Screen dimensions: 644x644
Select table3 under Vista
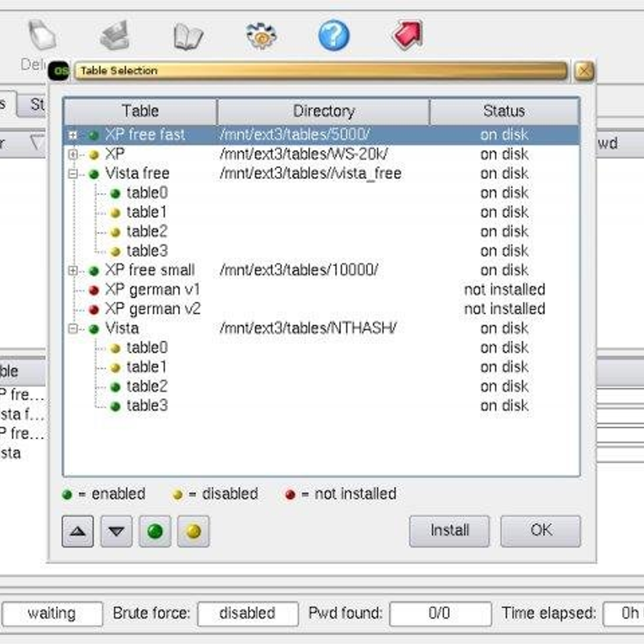(322, 406)
